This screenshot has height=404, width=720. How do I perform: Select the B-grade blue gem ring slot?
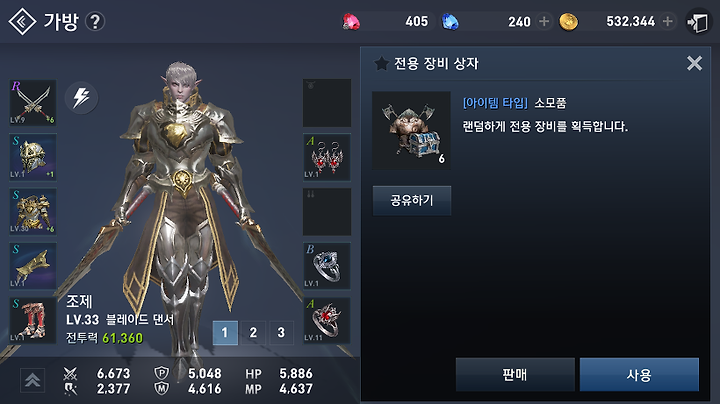327,266
